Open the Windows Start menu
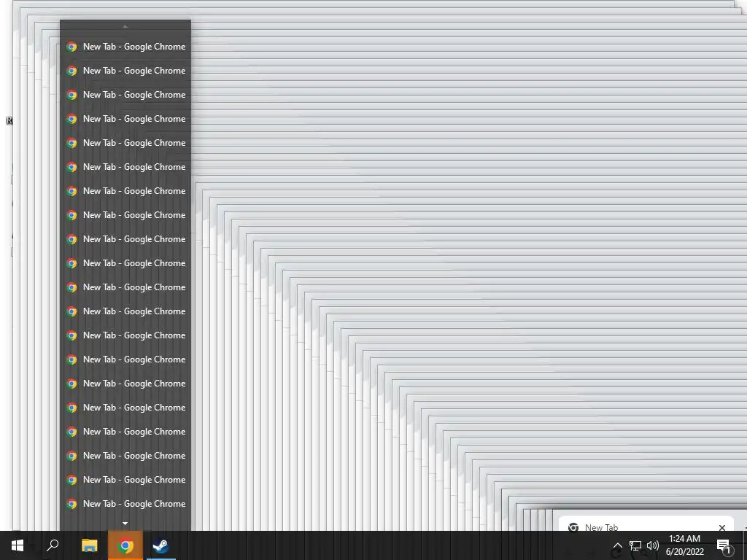The height and width of the screenshot is (560, 747). pyautogui.click(x=18, y=545)
